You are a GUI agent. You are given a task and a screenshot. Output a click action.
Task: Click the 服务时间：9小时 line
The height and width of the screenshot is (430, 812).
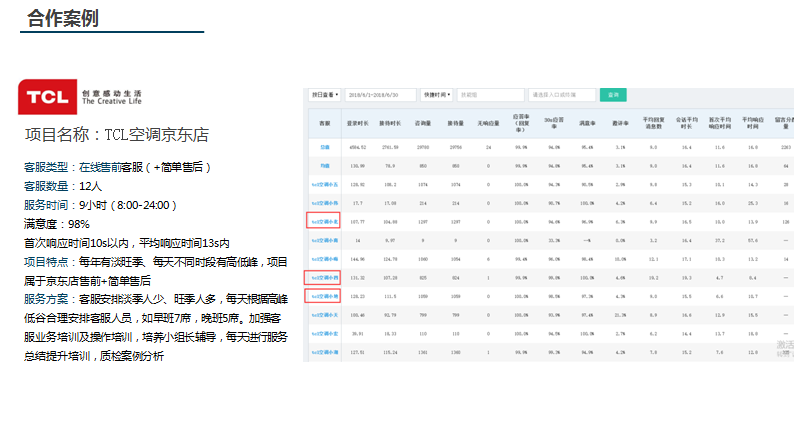pyautogui.click(x=100, y=206)
